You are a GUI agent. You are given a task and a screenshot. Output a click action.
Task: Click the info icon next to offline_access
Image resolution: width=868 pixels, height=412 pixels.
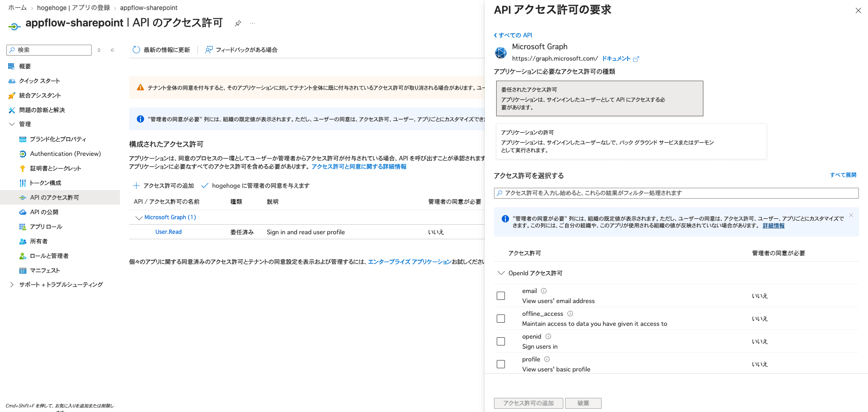(x=570, y=314)
